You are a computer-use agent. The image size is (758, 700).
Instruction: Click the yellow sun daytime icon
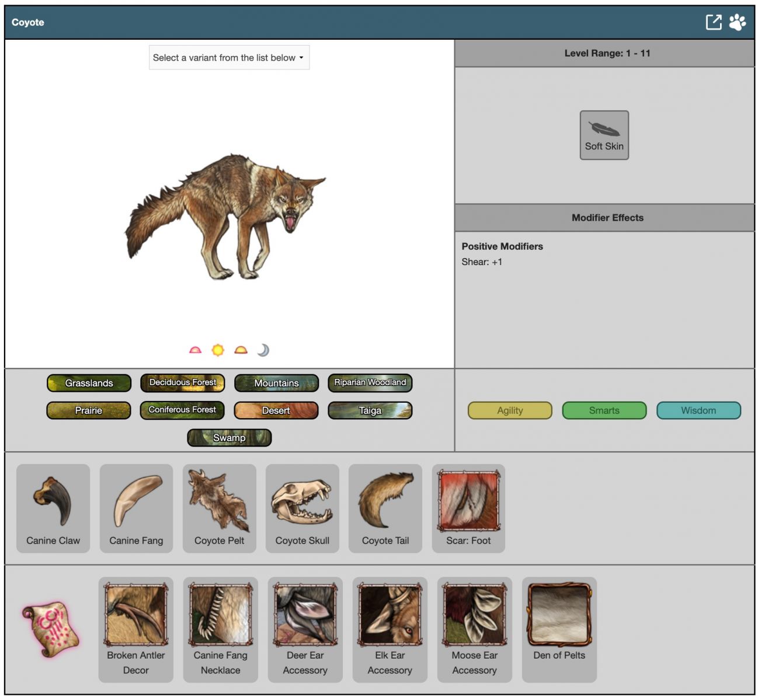(218, 350)
